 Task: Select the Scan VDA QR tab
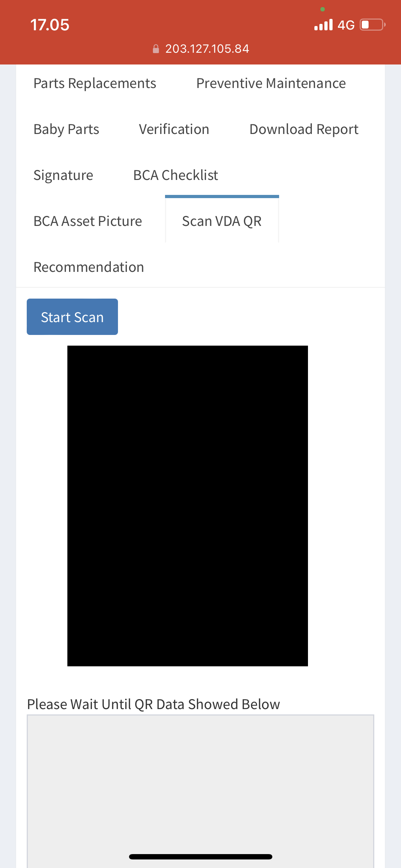[x=222, y=221]
